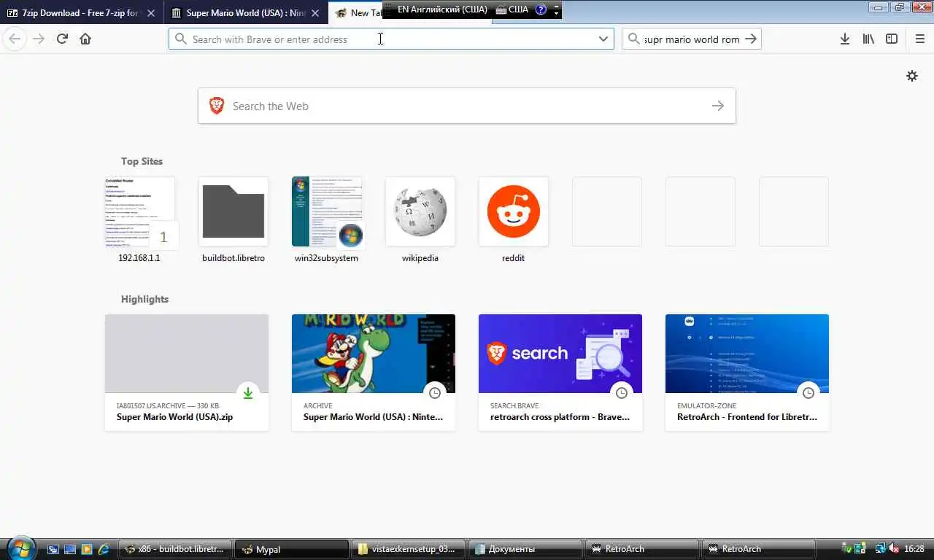934x560 pixels.
Task: Open the hamburger application menu
Action: click(x=919, y=39)
